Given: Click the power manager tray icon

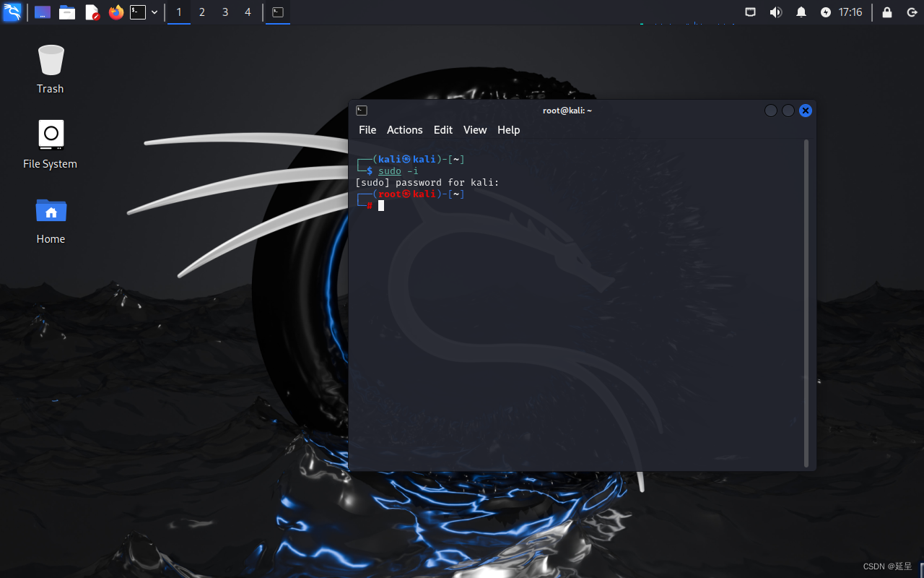Looking at the screenshot, I should point(826,12).
